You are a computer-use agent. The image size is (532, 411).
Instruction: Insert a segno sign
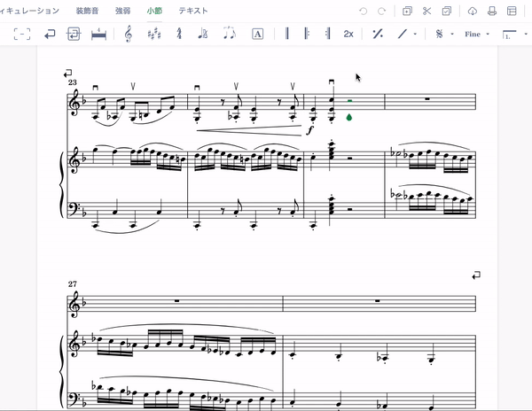(x=440, y=34)
